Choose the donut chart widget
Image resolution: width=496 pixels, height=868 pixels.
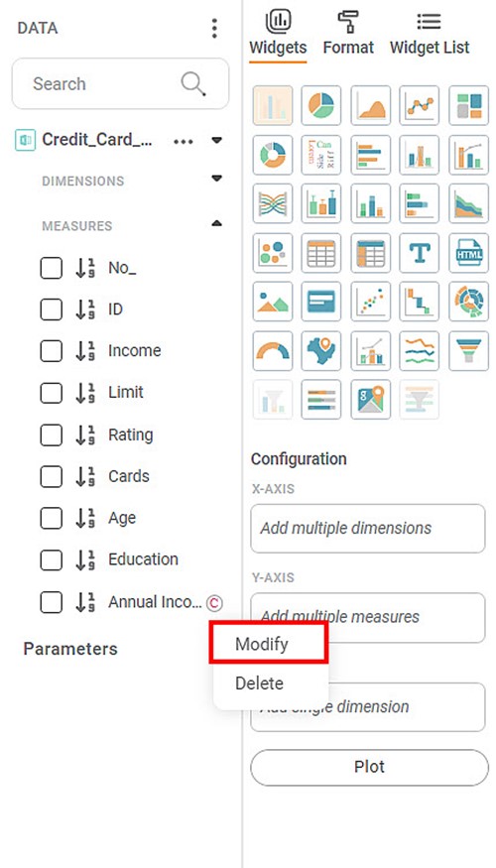[273, 155]
